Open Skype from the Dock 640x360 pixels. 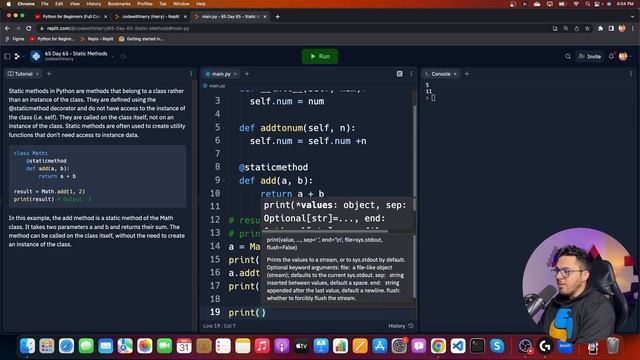tap(497, 346)
